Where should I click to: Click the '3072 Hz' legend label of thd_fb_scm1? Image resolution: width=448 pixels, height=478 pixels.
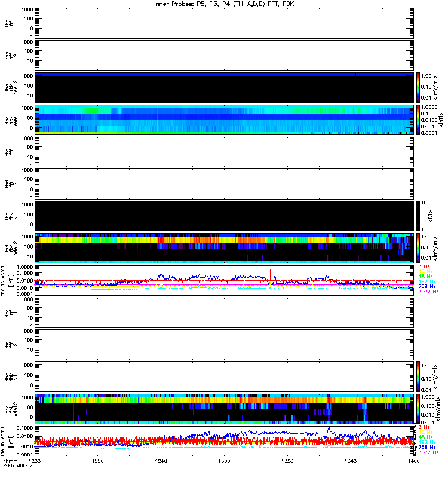pyautogui.click(x=428, y=292)
